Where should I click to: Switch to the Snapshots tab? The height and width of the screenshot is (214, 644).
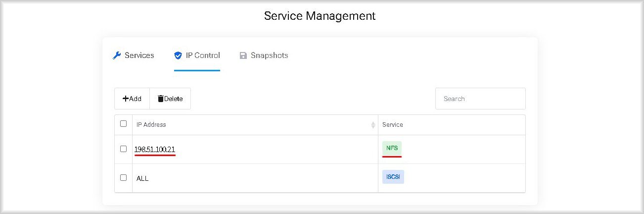tap(264, 55)
